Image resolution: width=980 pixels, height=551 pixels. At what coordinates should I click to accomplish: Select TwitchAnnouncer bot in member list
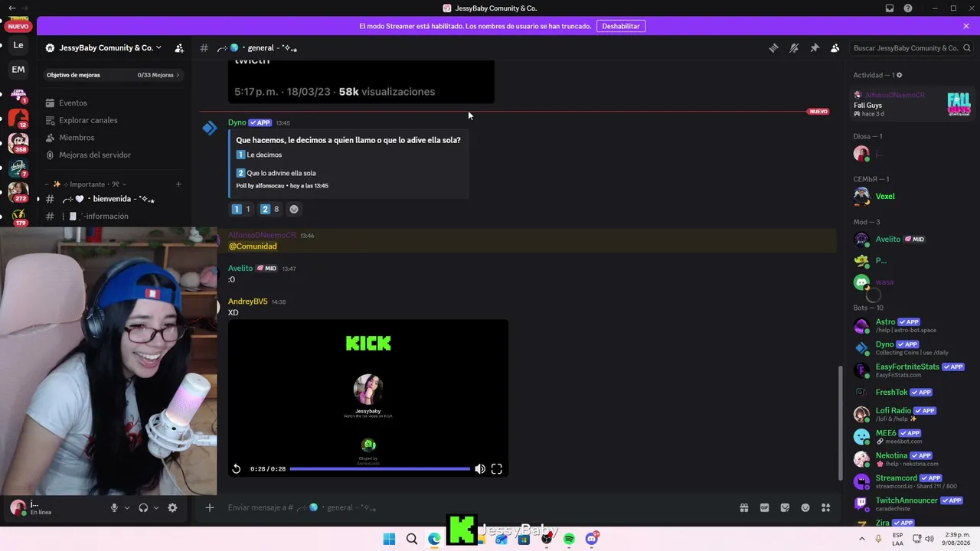point(913,504)
